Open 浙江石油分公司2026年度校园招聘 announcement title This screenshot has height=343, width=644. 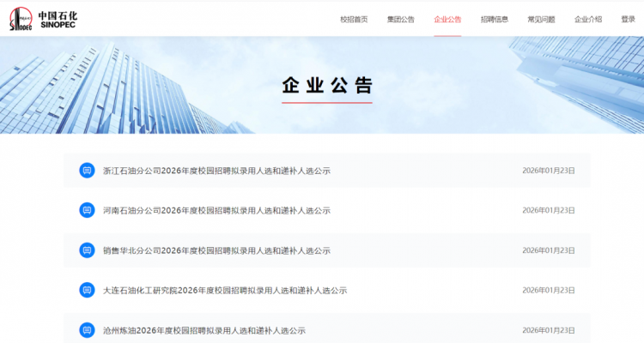point(217,171)
